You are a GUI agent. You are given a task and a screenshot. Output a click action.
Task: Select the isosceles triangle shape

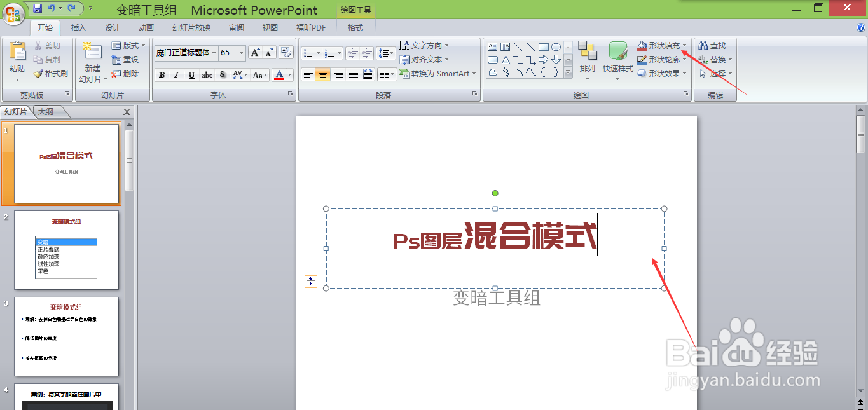coord(505,59)
